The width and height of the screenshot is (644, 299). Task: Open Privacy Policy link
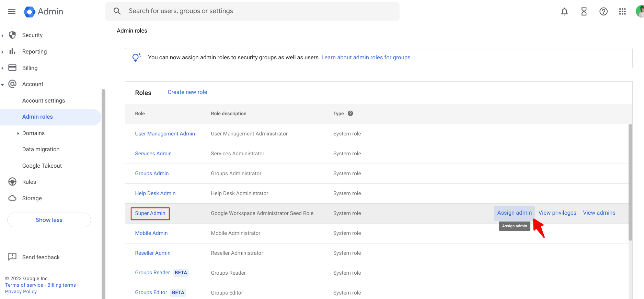(x=21, y=291)
